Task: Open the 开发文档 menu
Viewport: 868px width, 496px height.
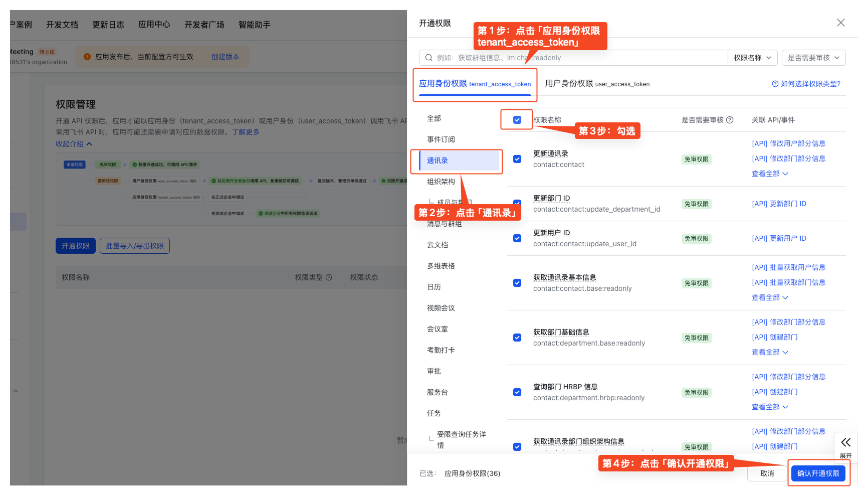Action: 62,25
